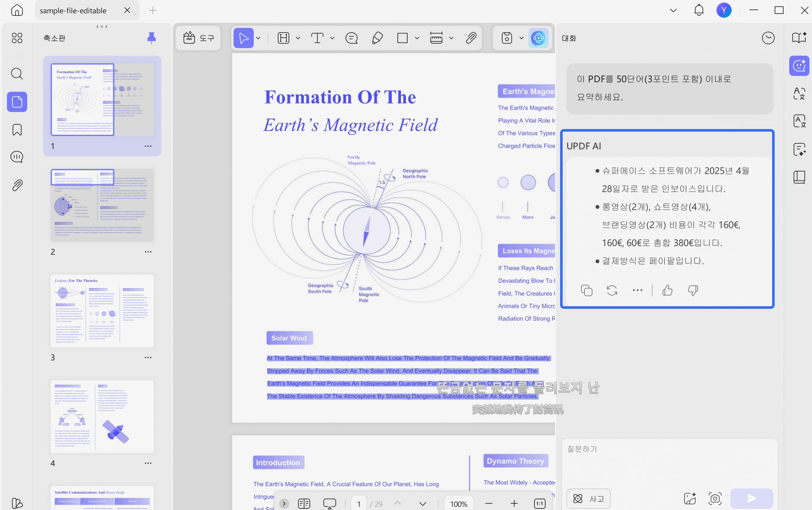Select page 2 thumbnail
Viewport: 812px width, 510px height.
click(102, 205)
